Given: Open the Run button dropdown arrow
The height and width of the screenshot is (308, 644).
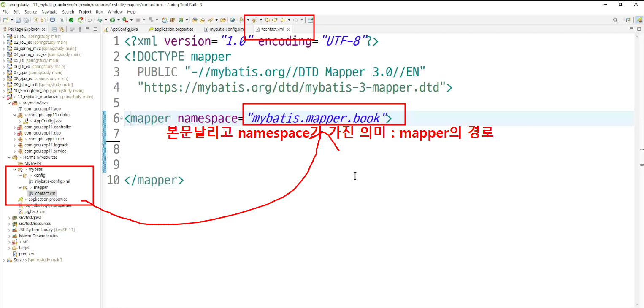Looking at the screenshot, I should coord(119,20).
